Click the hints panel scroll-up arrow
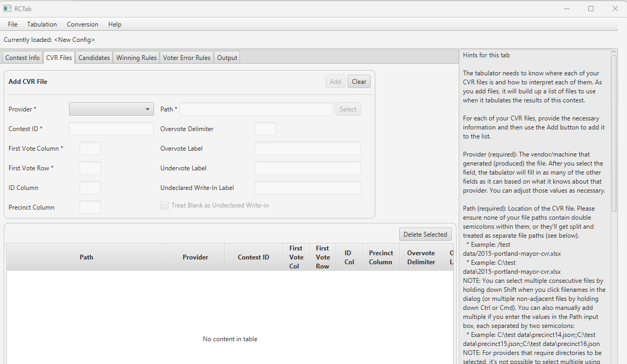This screenshot has width=627, height=364. point(614,52)
